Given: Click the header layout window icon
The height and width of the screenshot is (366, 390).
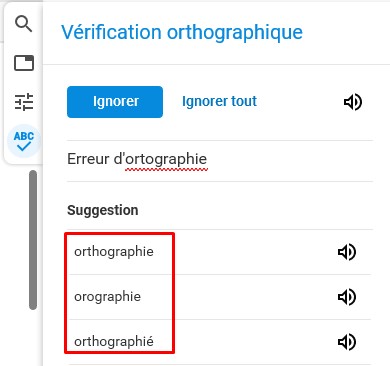Looking at the screenshot, I should click(24, 63).
